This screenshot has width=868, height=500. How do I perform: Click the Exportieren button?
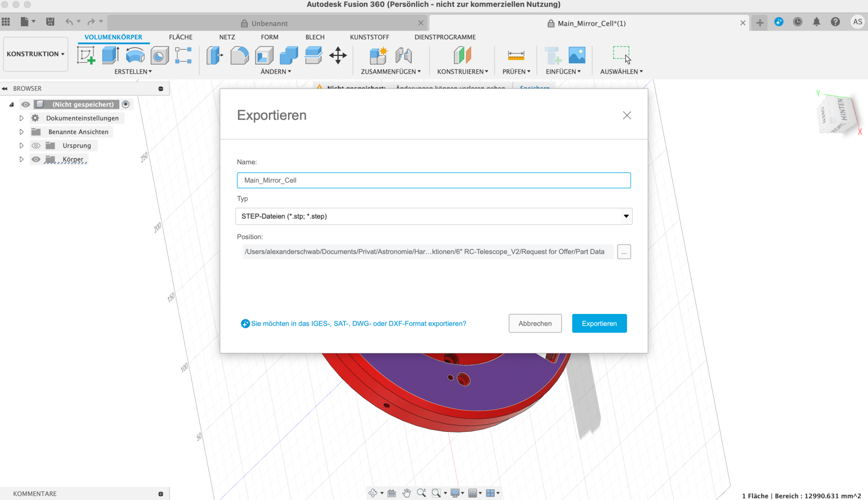tap(599, 323)
